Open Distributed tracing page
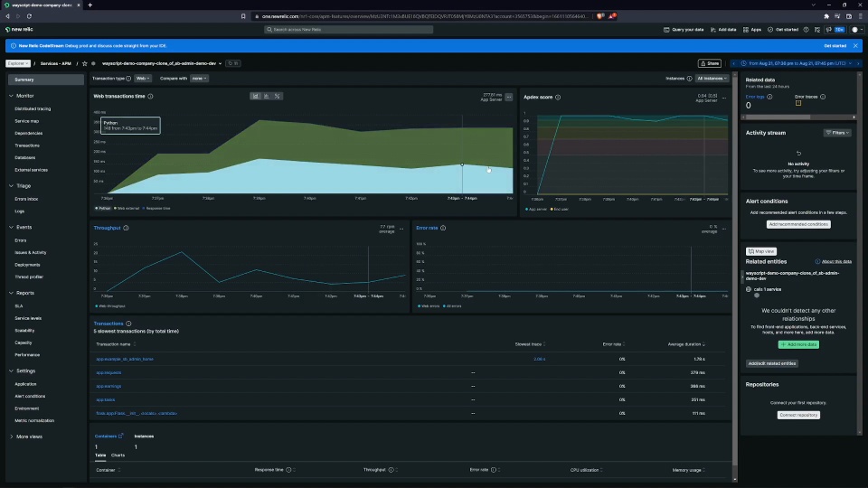 (x=33, y=109)
